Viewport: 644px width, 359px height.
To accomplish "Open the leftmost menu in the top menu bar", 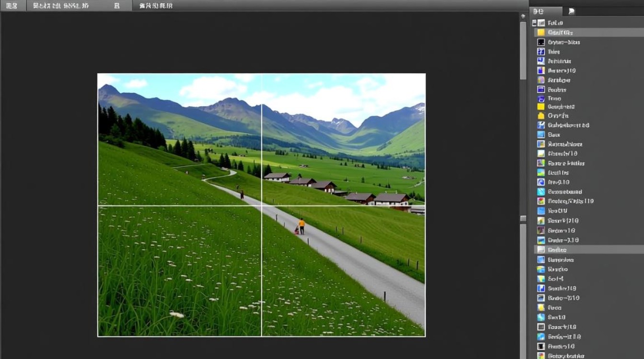I will click(x=12, y=6).
